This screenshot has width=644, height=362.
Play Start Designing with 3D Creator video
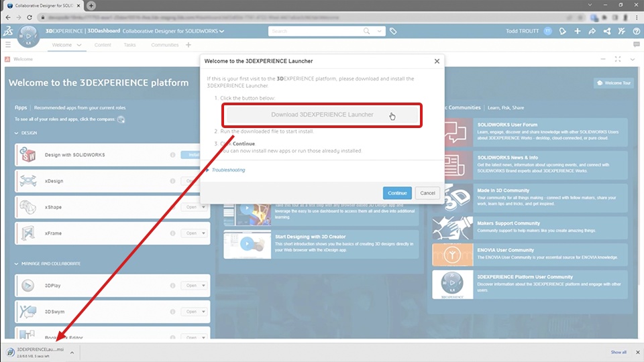[248, 244]
